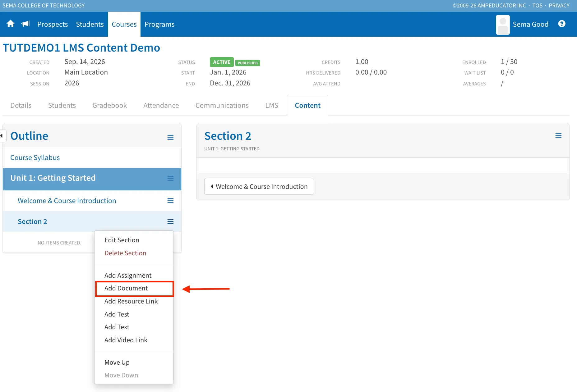Switch to the Details tab

[x=21, y=105]
